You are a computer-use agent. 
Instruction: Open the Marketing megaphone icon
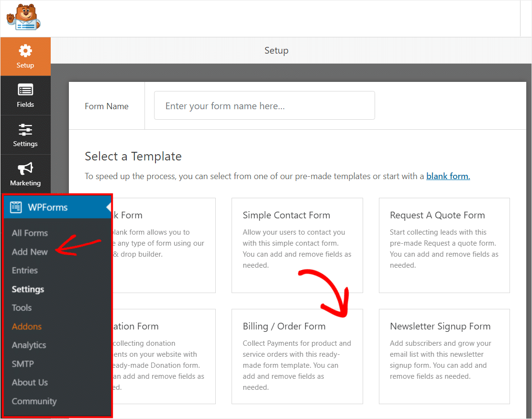click(25, 169)
